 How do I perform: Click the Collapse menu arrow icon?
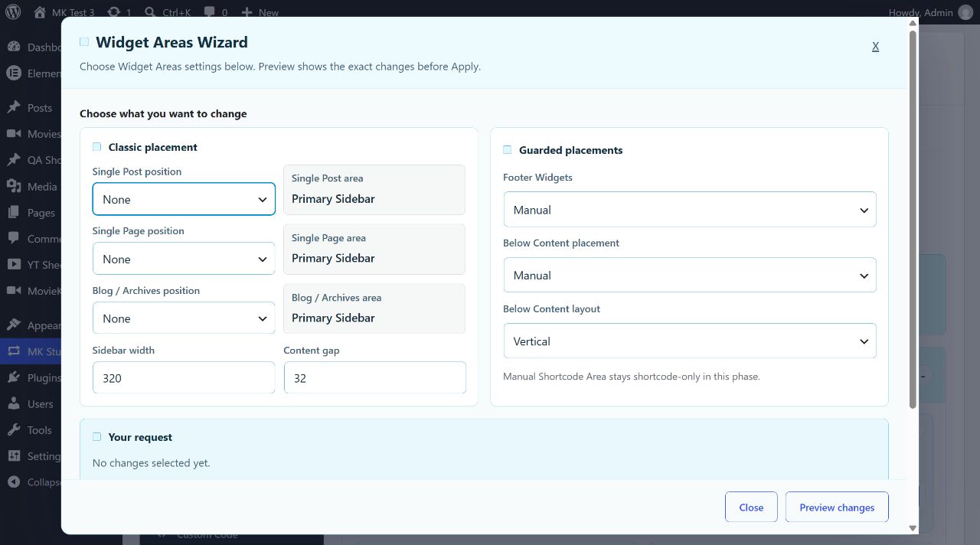pyautogui.click(x=14, y=481)
